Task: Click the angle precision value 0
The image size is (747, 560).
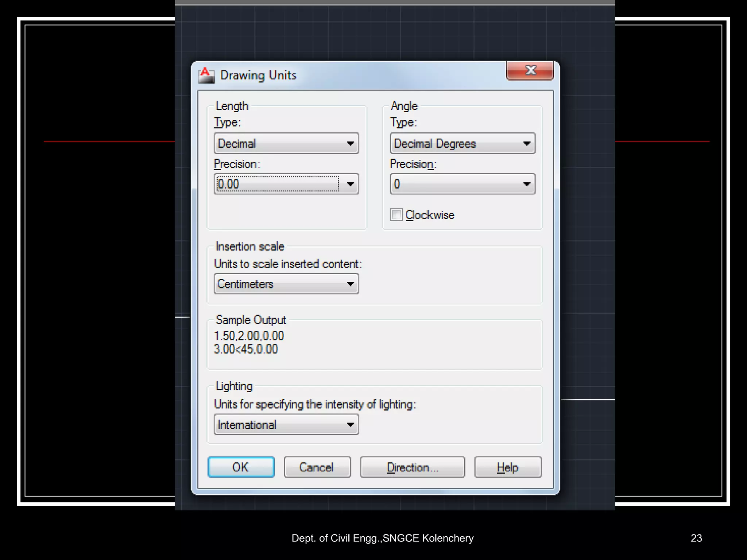Action: tap(397, 184)
